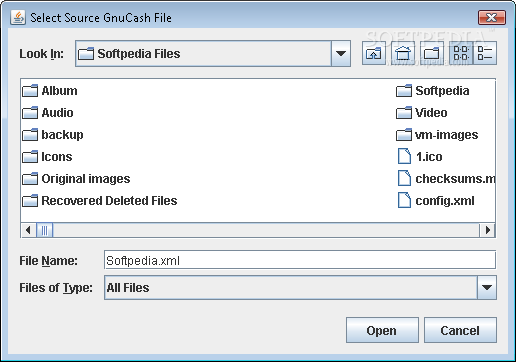The height and width of the screenshot is (362, 516).
Task: Close the Select Source GnuCash File dialog
Action: 492,18
